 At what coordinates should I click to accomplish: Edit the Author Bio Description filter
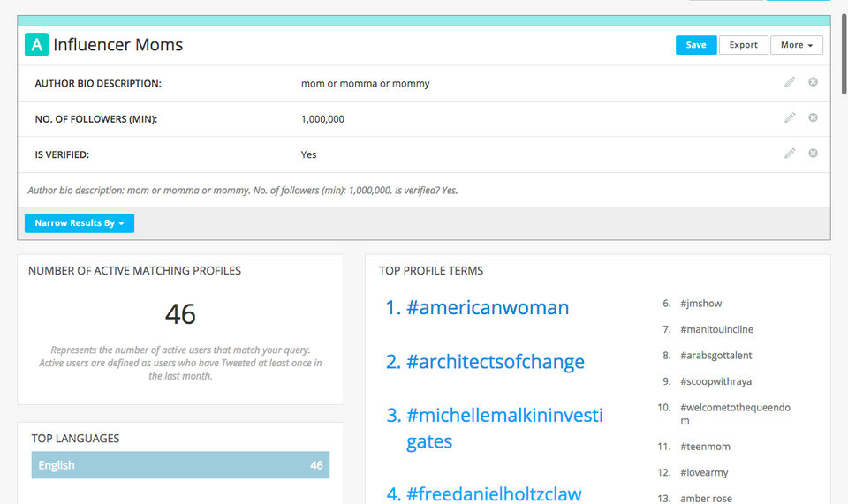790,82
